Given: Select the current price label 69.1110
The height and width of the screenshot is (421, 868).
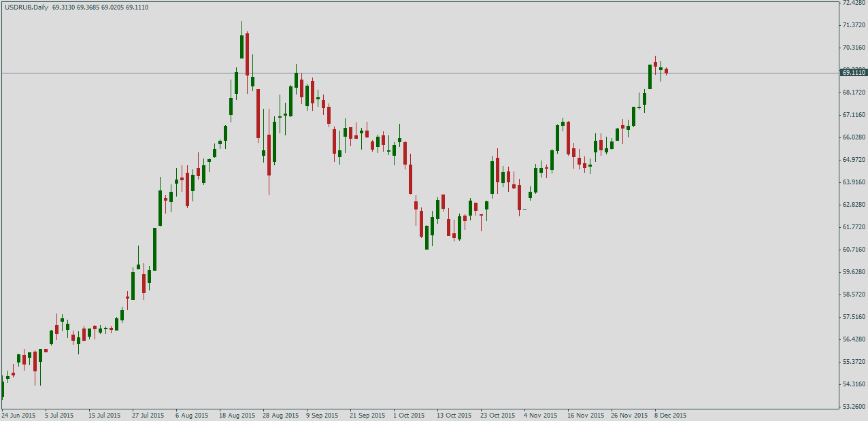Looking at the screenshot, I should (x=854, y=72).
